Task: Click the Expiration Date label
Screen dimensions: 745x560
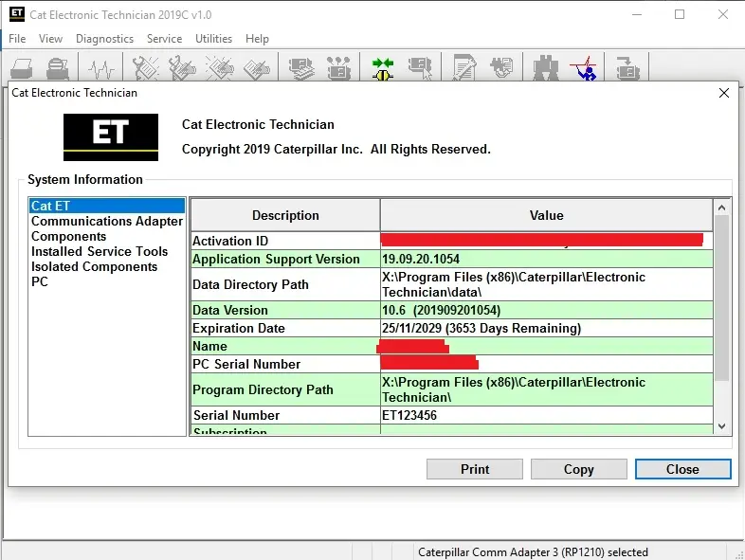Action: 239,328
